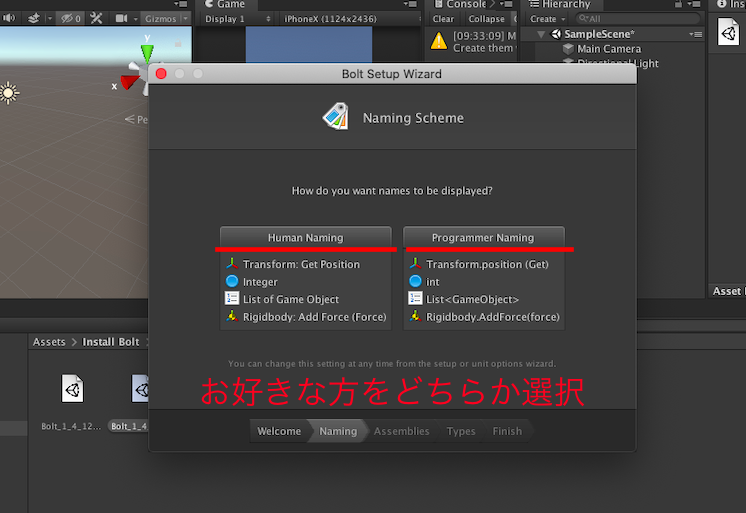Screen dimensions: 746x513
Task: Click the Rigidbody: Add Force (Force) example
Action: (x=306, y=317)
